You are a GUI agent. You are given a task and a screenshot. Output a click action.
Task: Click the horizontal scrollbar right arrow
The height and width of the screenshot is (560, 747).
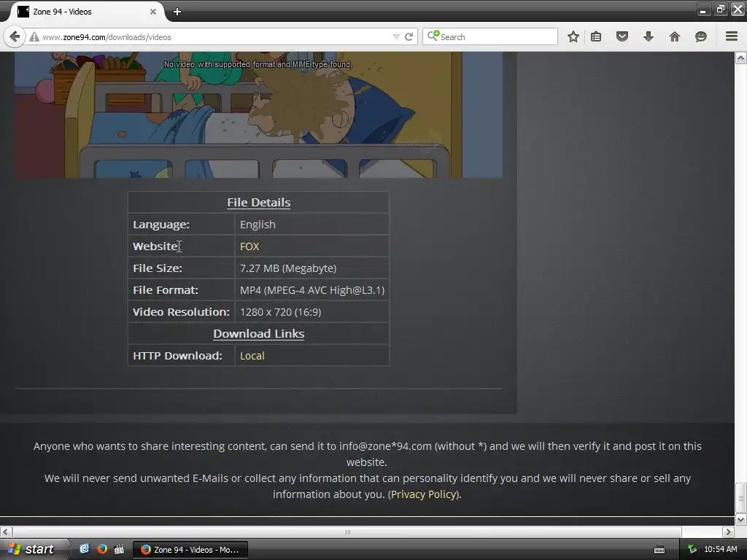pos(729,532)
